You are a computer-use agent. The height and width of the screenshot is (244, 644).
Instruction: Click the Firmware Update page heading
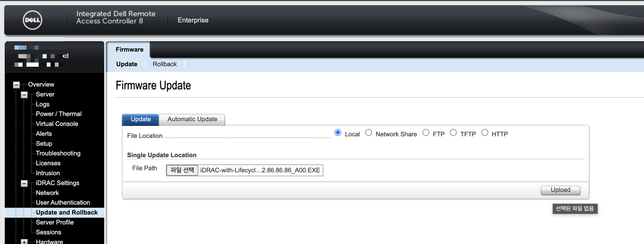pos(153,86)
